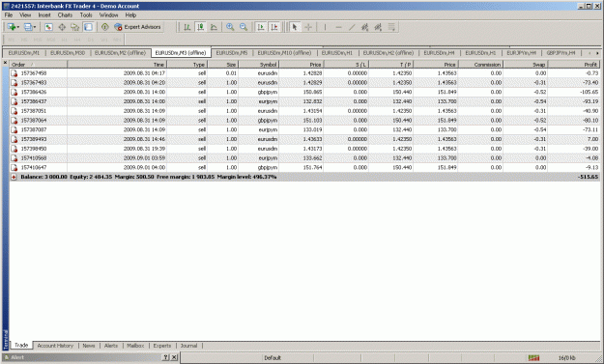Click the balance summary row icon
The width and height of the screenshot is (604, 364).
pos(14,177)
